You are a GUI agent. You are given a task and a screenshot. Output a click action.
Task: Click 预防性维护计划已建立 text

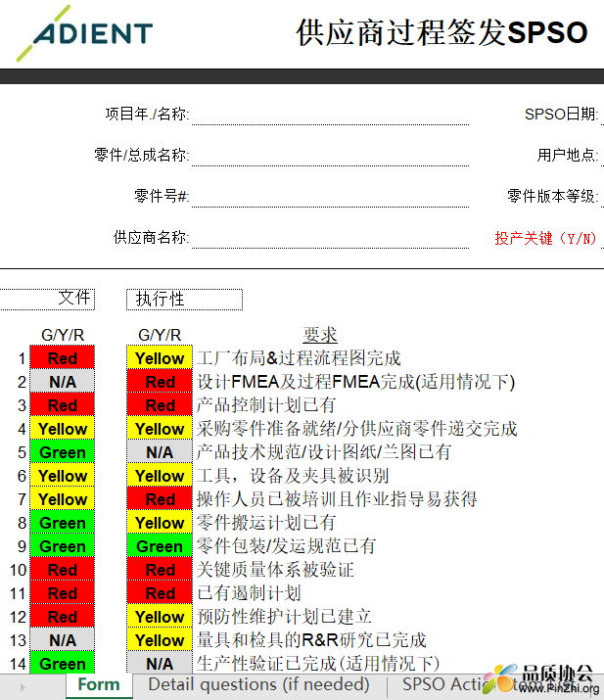[x=284, y=617]
